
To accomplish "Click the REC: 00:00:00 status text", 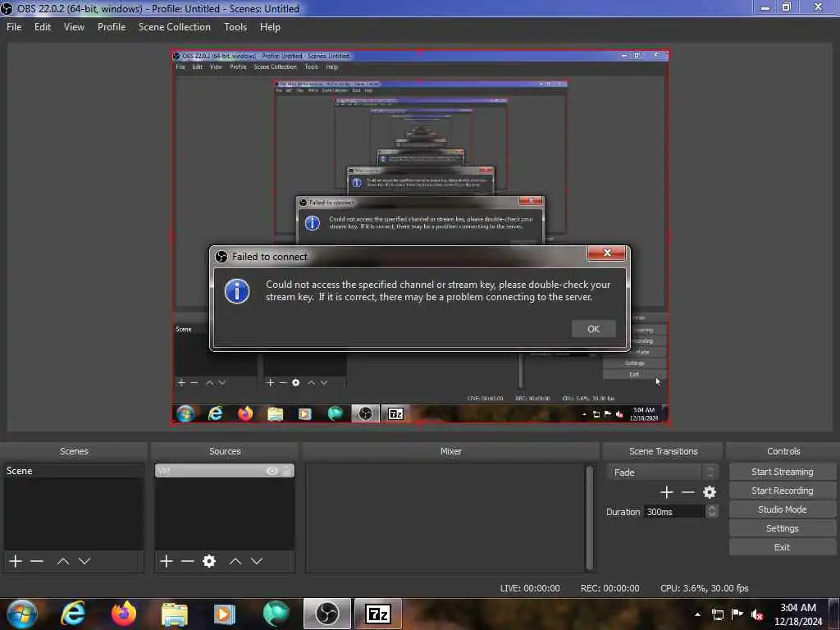I will coord(609,588).
